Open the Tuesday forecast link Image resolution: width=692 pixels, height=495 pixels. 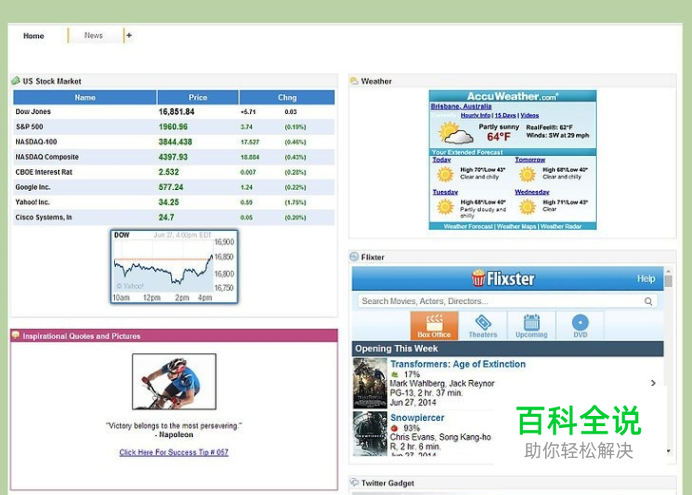445,192
